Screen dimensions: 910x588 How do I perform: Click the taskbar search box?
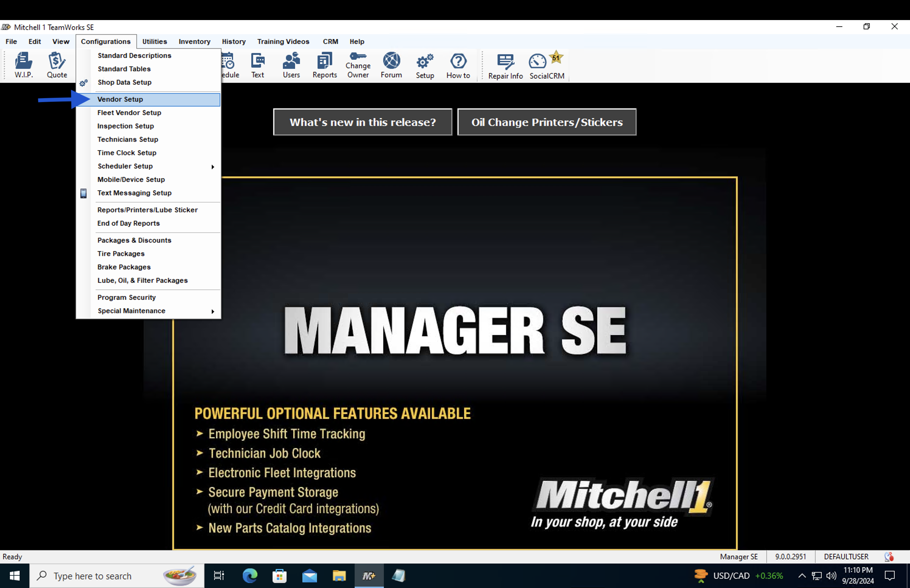[117, 576]
